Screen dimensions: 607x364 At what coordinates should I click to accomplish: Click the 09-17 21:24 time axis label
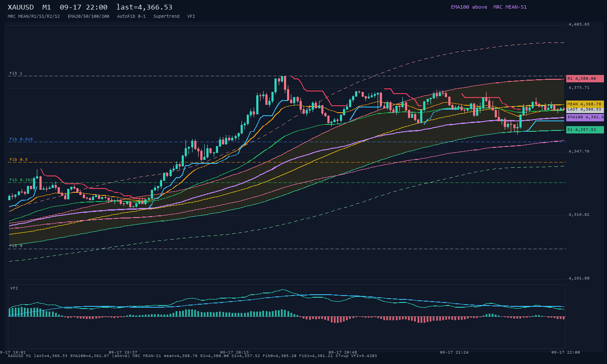[x=454, y=352]
